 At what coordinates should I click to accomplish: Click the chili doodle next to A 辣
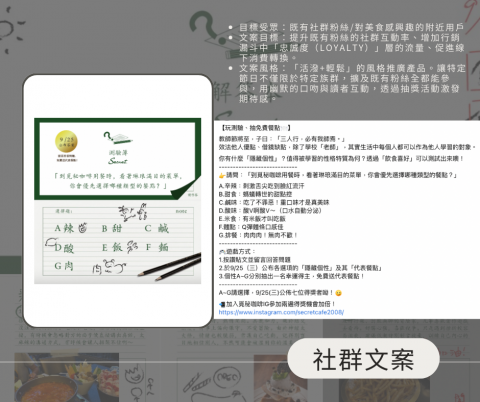(83, 228)
